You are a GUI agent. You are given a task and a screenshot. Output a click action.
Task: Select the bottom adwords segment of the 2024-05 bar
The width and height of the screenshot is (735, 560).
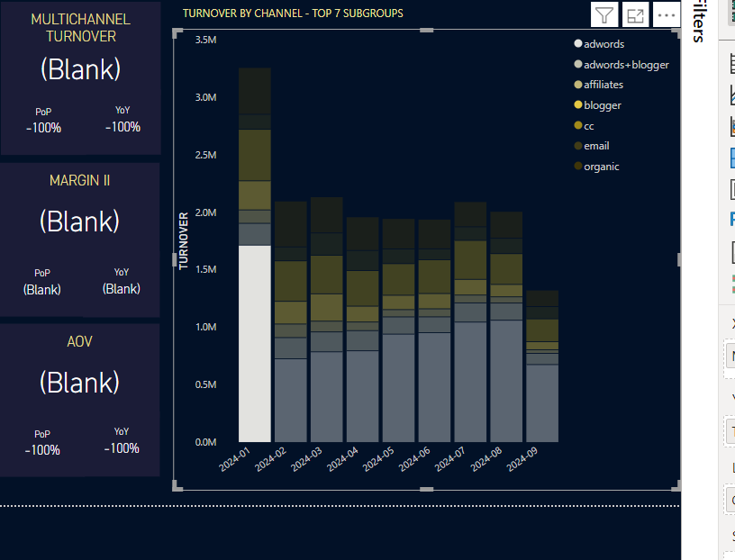(398, 388)
